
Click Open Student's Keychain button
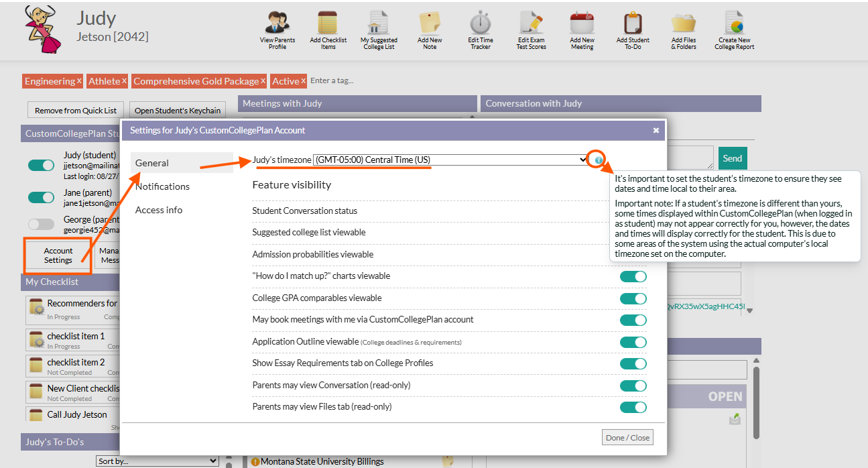pyautogui.click(x=178, y=111)
